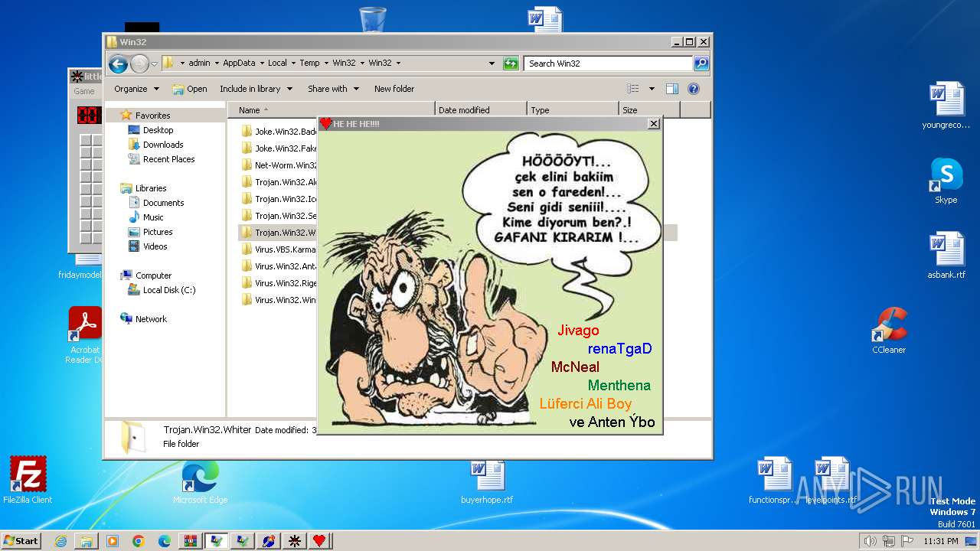This screenshot has height=551, width=980.
Task: Select the Net-Worm.Win32 folder
Action: pyautogui.click(x=279, y=165)
